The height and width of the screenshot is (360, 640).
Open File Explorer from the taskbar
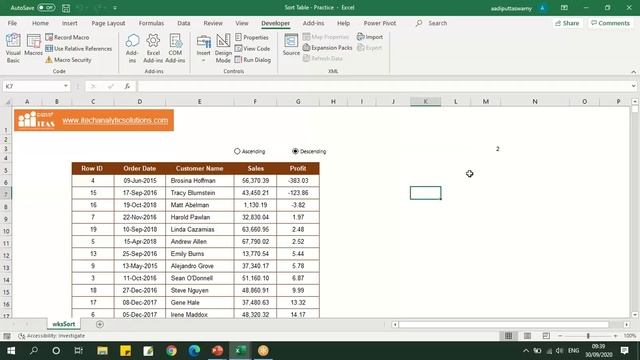(x=102, y=351)
